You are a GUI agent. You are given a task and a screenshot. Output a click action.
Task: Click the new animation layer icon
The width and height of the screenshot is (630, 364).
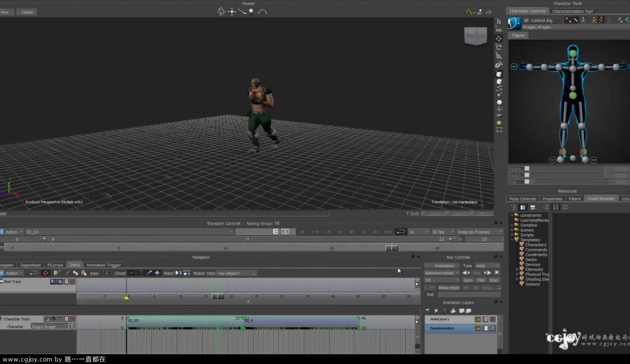428,311
